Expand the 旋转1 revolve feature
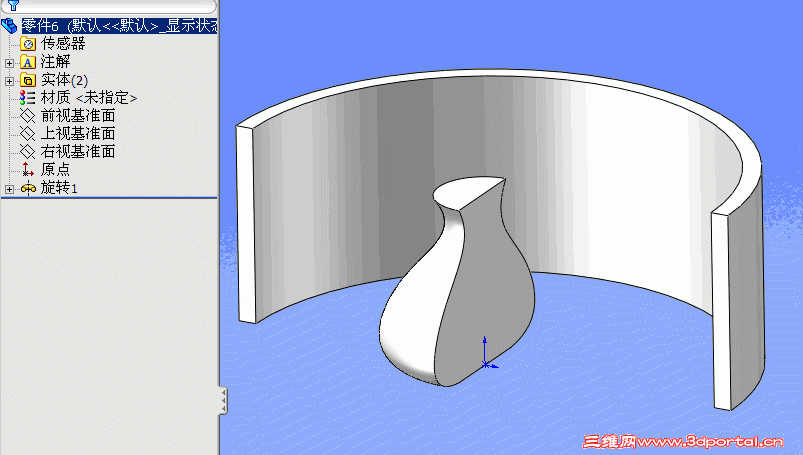 (x=9, y=189)
